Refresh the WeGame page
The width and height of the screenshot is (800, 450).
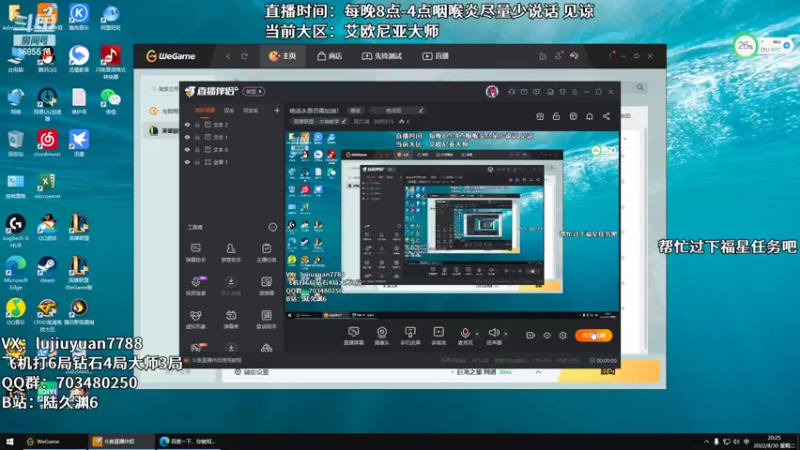244,56
